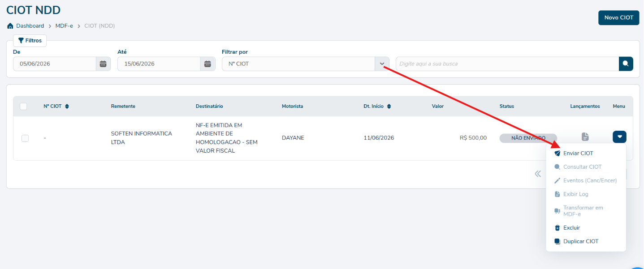Click the magnifier search button
The height and width of the screenshot is (269, 644).
pos(626,64)
